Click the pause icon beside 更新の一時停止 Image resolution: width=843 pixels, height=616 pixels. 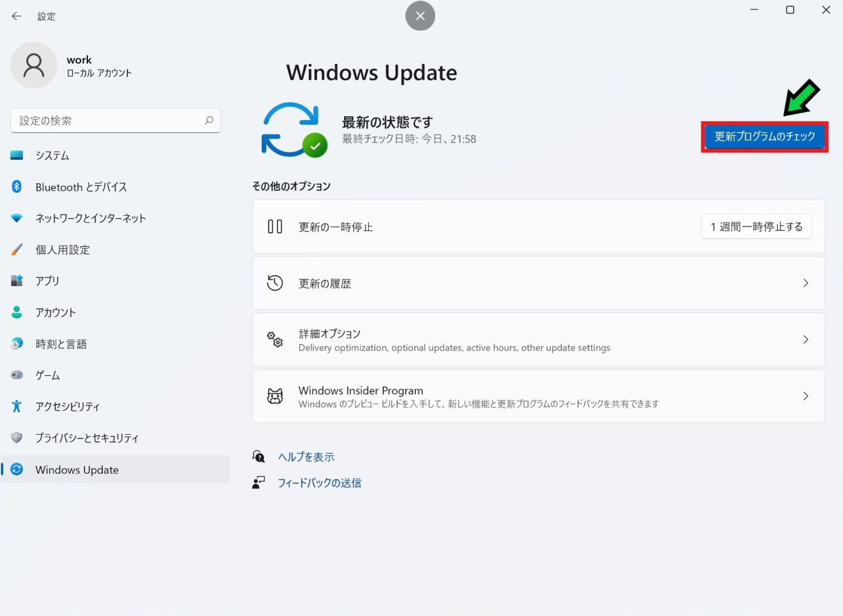275,227
